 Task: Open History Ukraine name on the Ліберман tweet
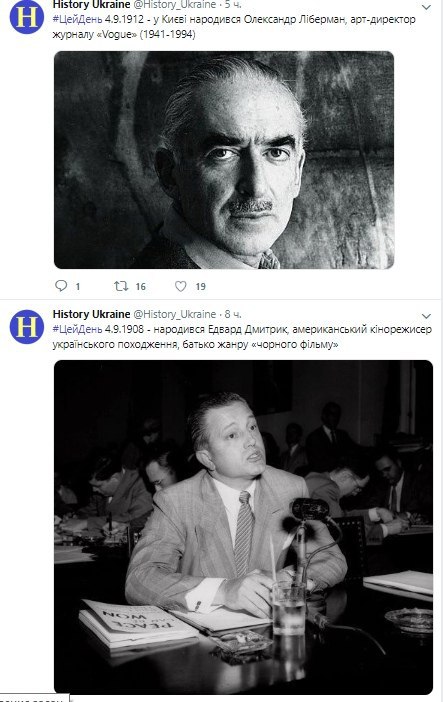tap(91, 4)
